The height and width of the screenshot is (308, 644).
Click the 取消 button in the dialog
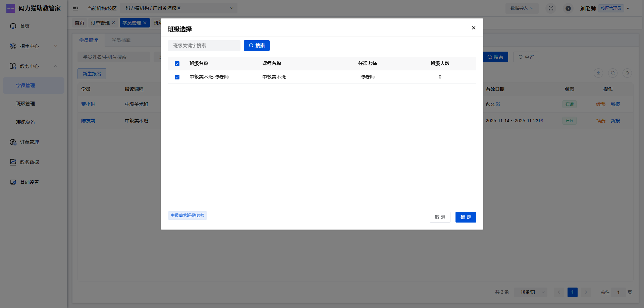(x=440, y=217)
